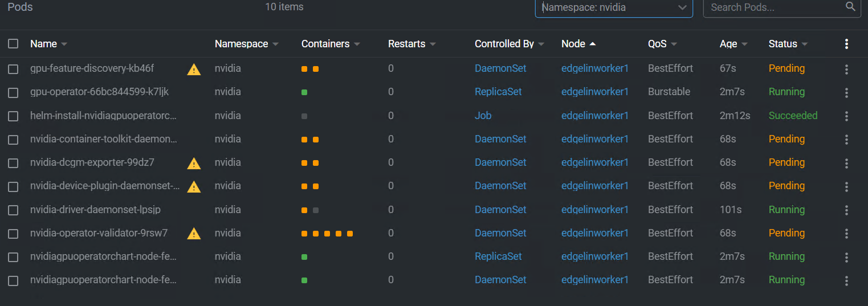The height and width of the screenshot is (306, 868).
Task: Open actions menu for last node-feature DaemonSet pod
Action: point(846,280)
